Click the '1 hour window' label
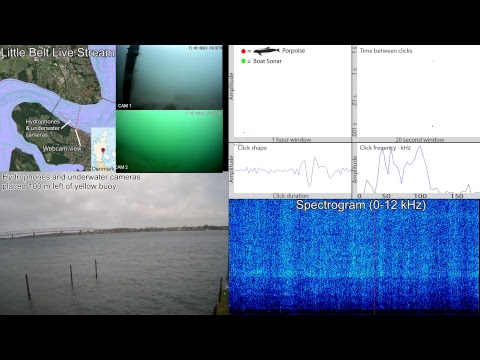This screenshot has width=480, height=360. (x=292, y=140)
